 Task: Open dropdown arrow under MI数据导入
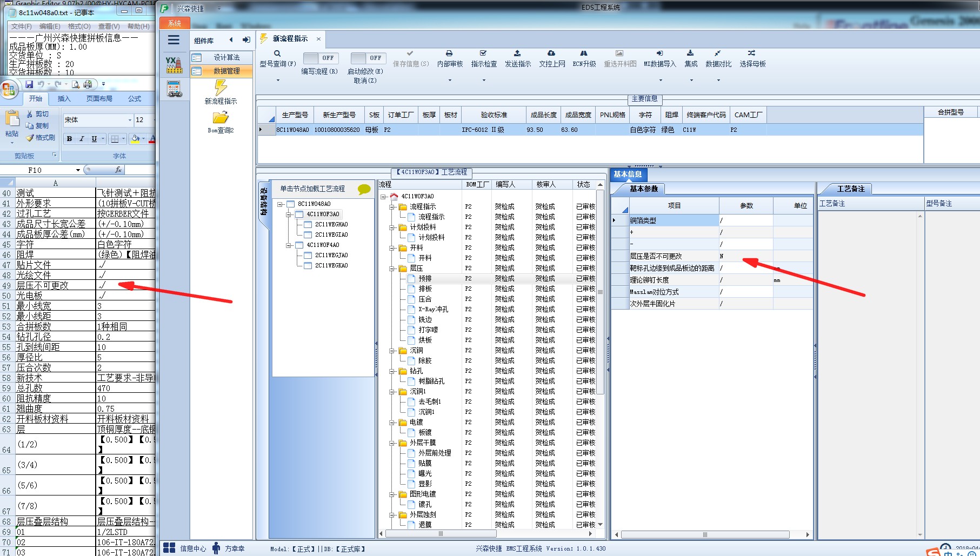661,81
